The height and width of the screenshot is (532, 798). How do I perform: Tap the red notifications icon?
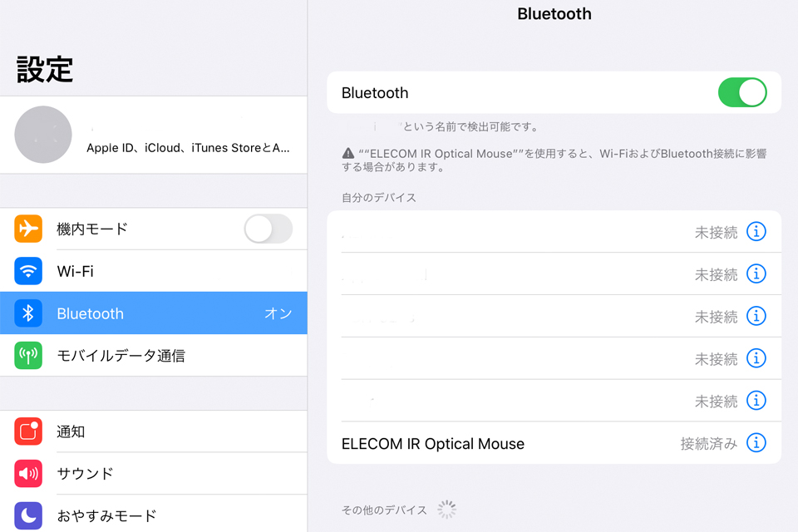(x=28, y=431)
